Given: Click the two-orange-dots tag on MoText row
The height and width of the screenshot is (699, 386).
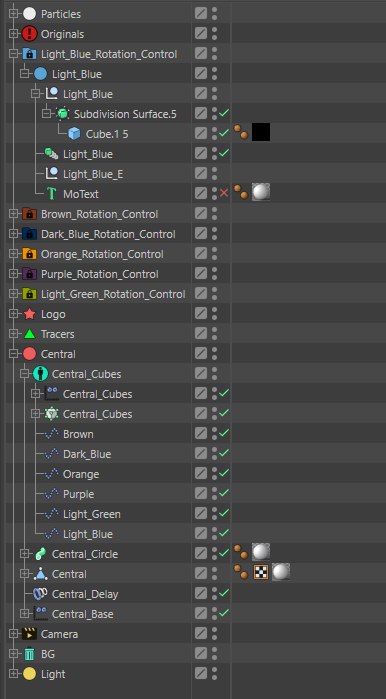Looking at the screenshot, I should tap(241, 192).
